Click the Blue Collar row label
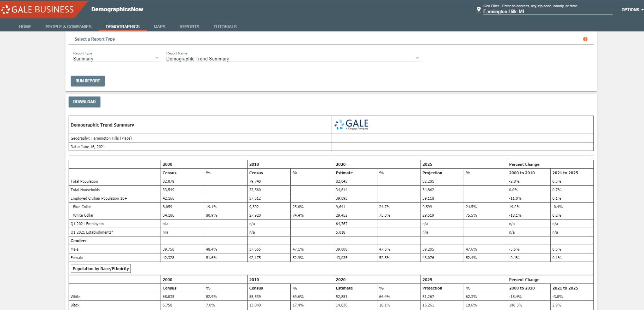 point(82,207)
